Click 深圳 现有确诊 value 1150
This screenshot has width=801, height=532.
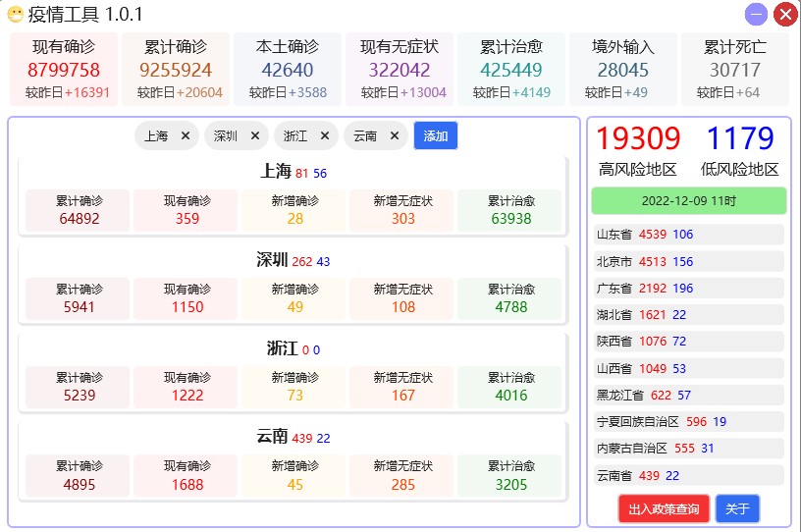tap(187, 307)
